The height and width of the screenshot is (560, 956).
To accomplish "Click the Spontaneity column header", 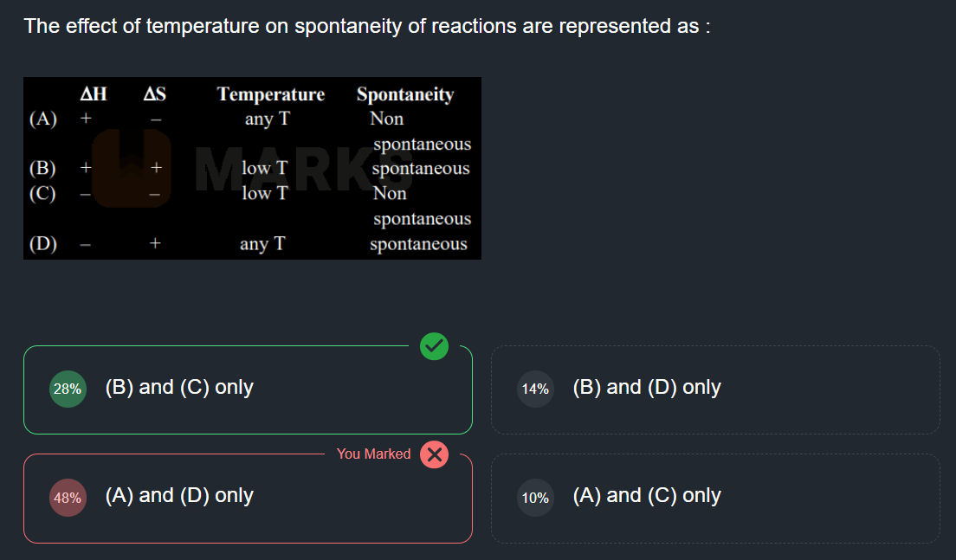I will point(405,93).
